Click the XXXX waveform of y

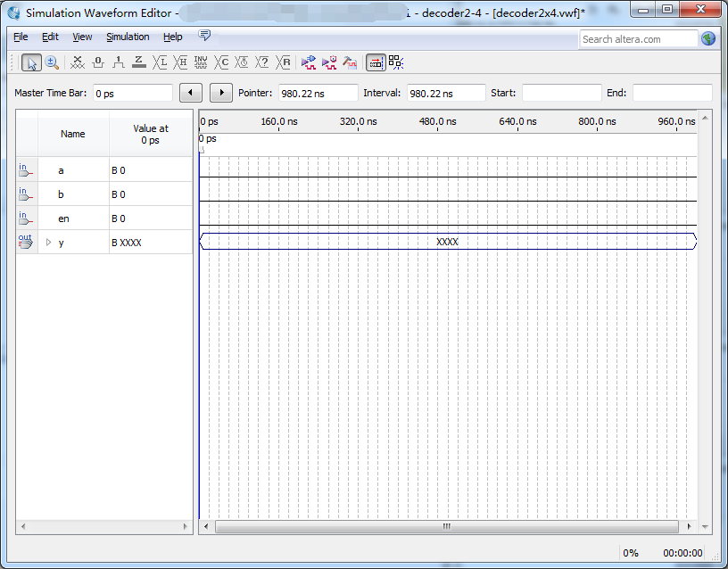(448, 242)
